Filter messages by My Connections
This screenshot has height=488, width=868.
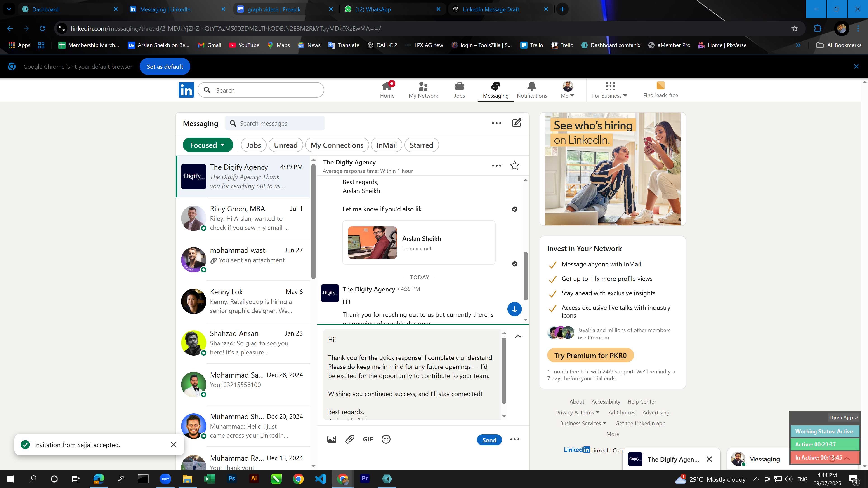coord(337,145)
